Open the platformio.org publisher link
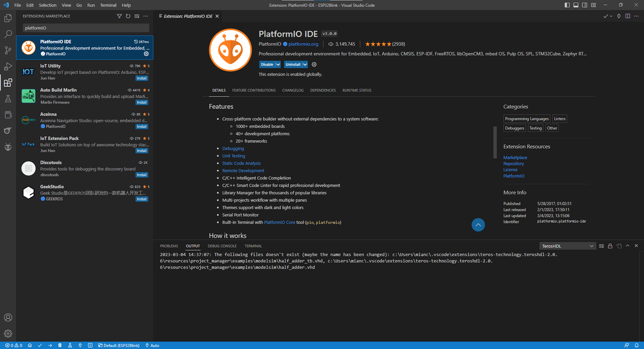 pos(303,44)
